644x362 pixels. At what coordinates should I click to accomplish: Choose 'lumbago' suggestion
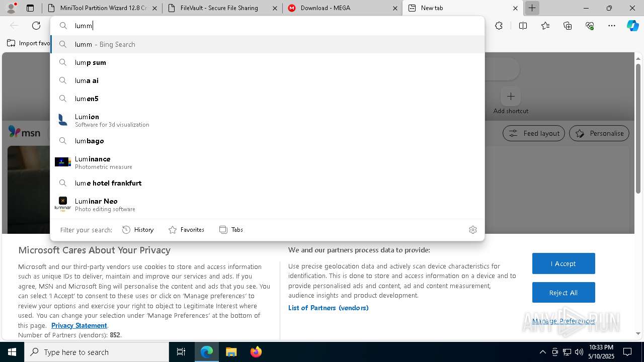tap(268, 141)
